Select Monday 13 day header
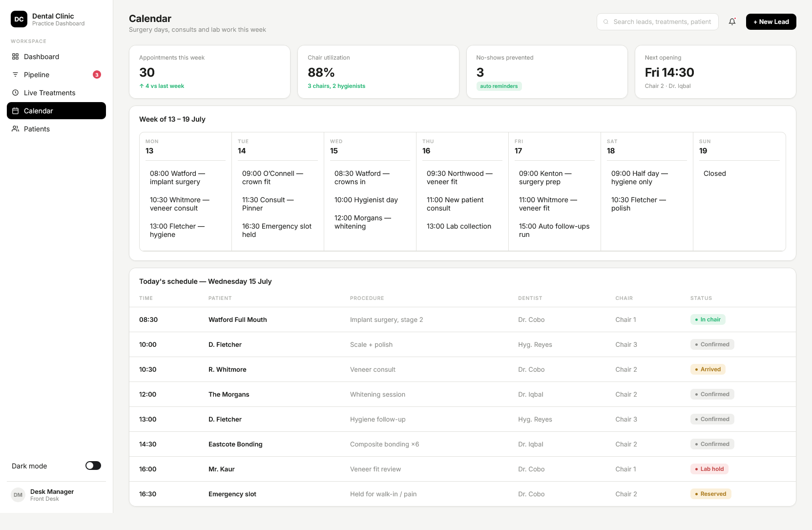Screen dimensions: 812x530 (186, 147)
